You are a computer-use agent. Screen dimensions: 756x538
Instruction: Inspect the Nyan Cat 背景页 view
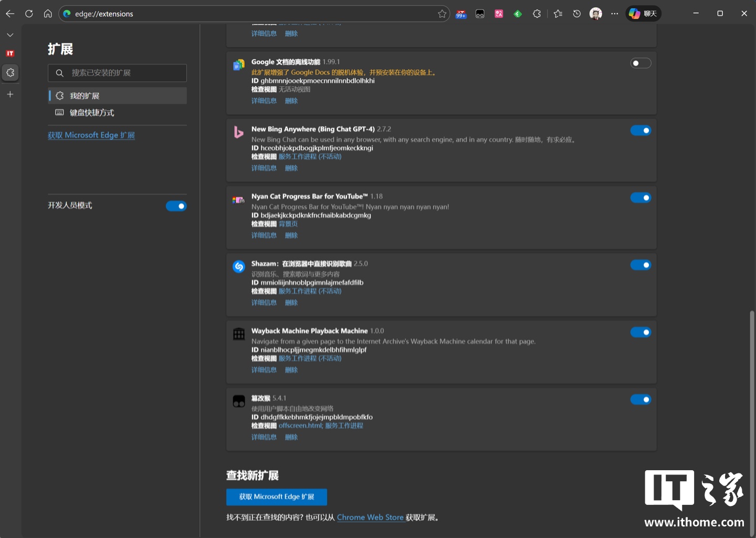click(288, 224)
